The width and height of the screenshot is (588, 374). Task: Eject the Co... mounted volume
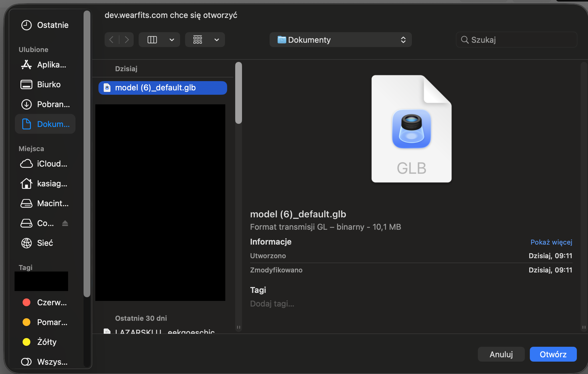click(x=65, y=223)
